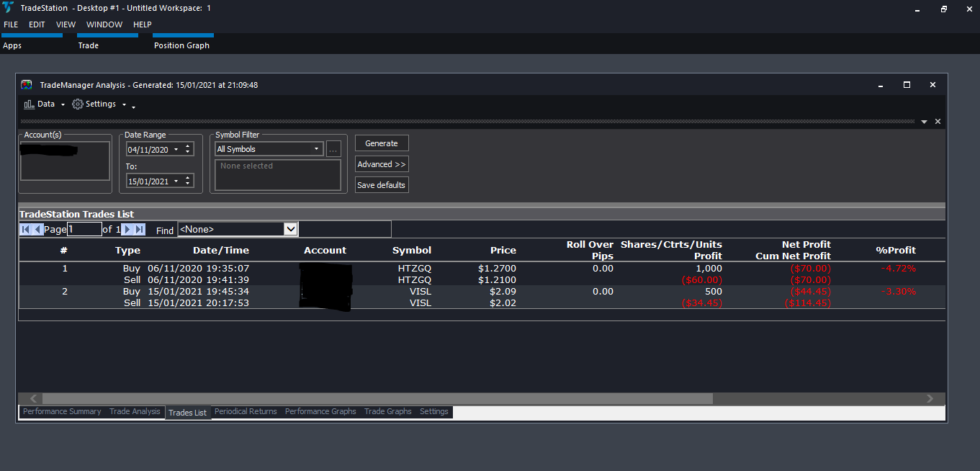
Task: Expand the Find <None> dropdown
Action: pyautogui.click(x=291, y=229)
